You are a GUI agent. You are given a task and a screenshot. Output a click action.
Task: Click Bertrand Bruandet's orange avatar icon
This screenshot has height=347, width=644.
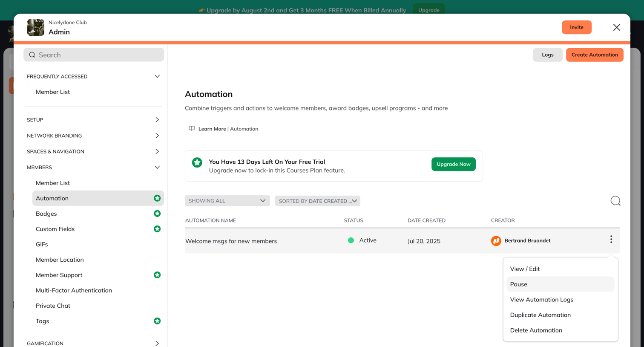(x=496, y=241)
